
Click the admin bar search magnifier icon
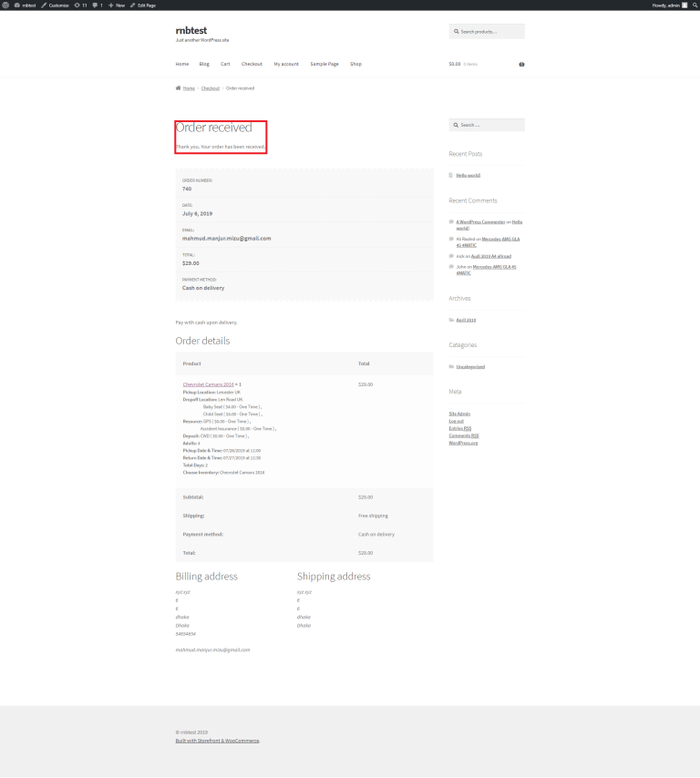click(x=695, y=5)
